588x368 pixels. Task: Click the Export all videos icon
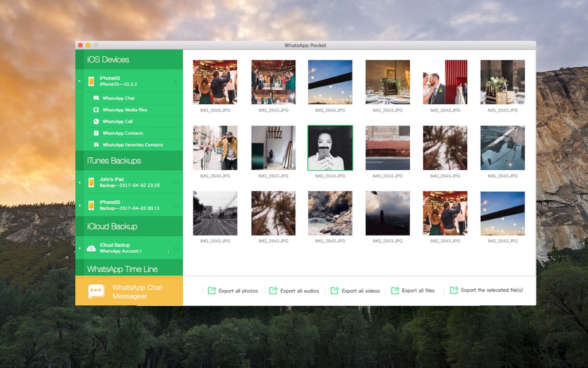pos(334,290)
